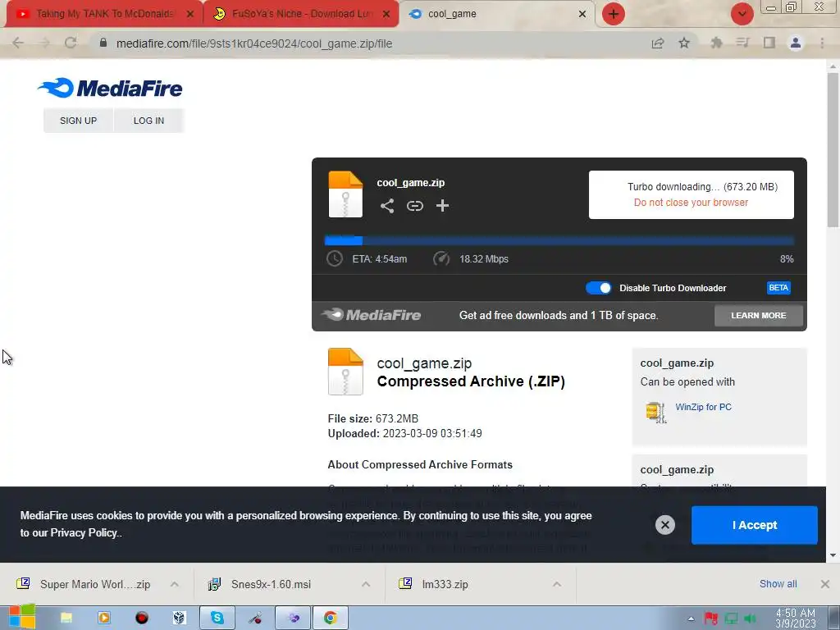Share cool_game.zip via share icon
This screenshot has width=840, height=630.
pos(387,206)
